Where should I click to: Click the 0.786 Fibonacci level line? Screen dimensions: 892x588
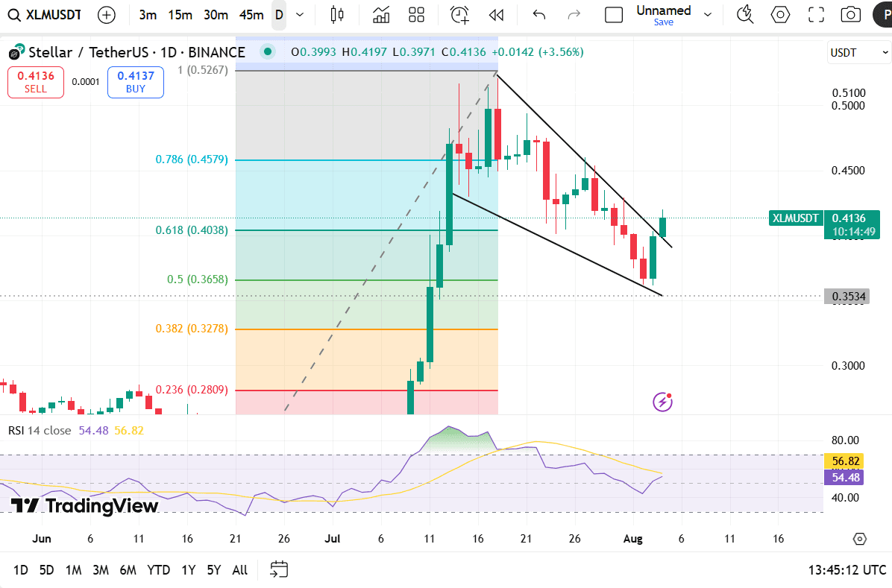[367, 159]
